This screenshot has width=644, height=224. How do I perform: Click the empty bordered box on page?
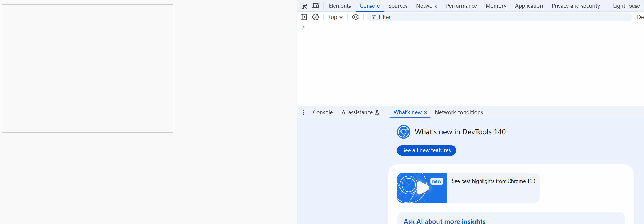(x=87, y=68)
